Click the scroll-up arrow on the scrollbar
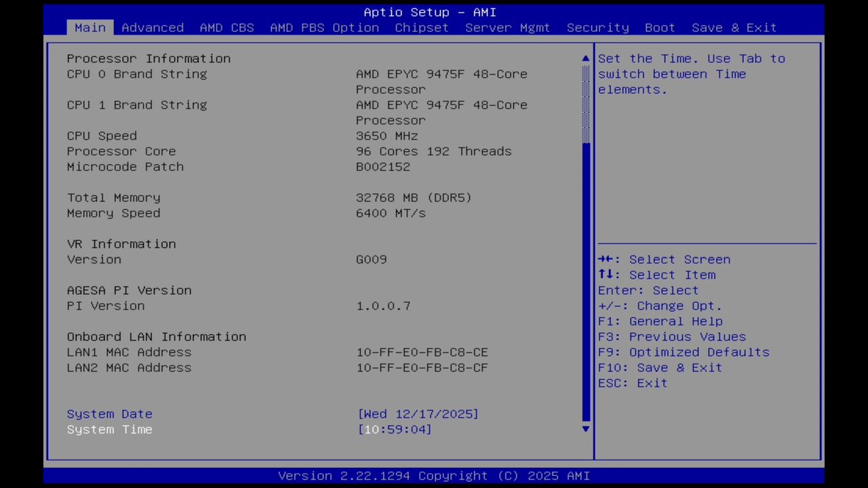Viewport: 868px width, 488px height. coord(585,58)
